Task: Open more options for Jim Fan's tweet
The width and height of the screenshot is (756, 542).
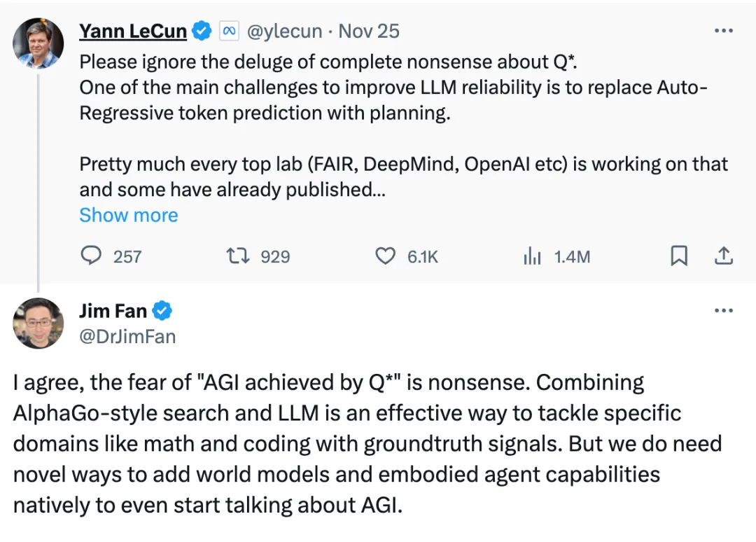Action: 724,310
